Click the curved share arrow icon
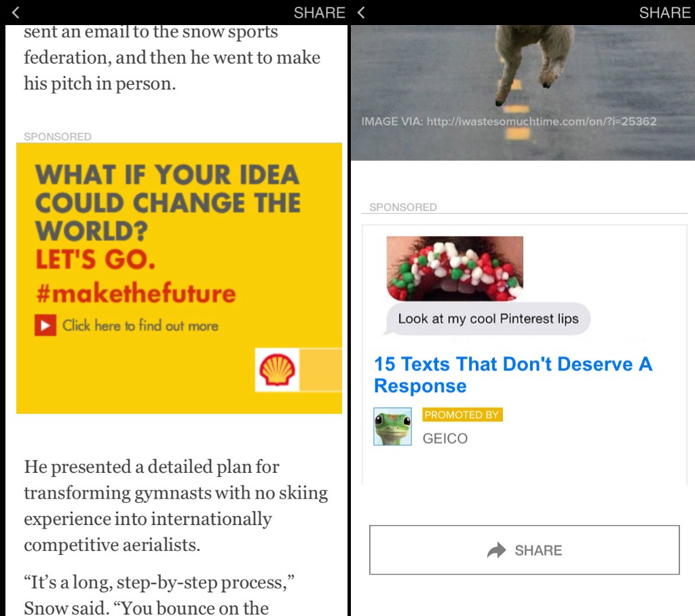The image size is (695, 616). [496, 550]
